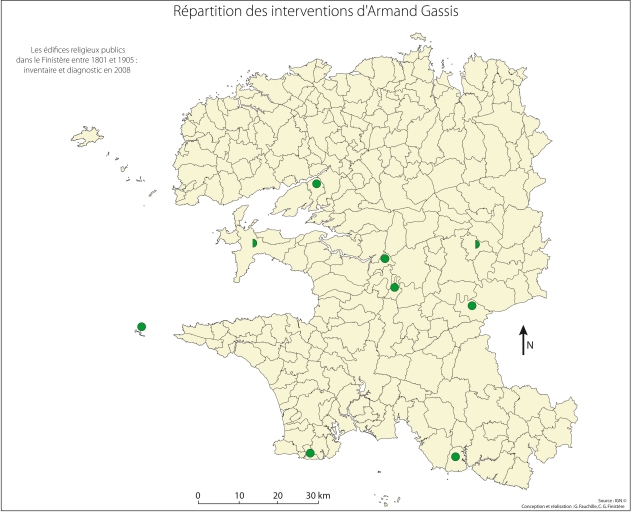Select the half-circle green marker on the western peninsula
The height and width of the screenshot is (512, 632).
tap(255, 243)
